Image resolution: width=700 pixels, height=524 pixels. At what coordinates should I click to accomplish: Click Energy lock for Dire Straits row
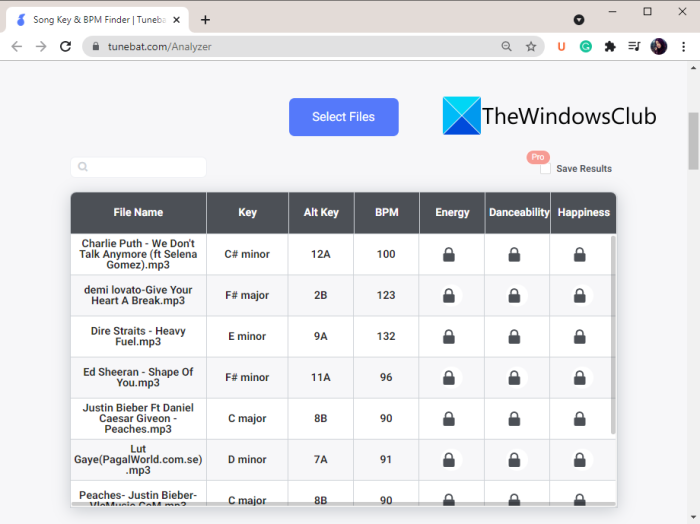tap(449, 337)
